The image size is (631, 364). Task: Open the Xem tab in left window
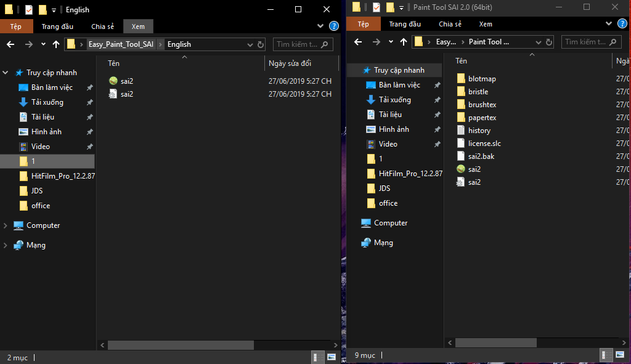tap(138, 26)
